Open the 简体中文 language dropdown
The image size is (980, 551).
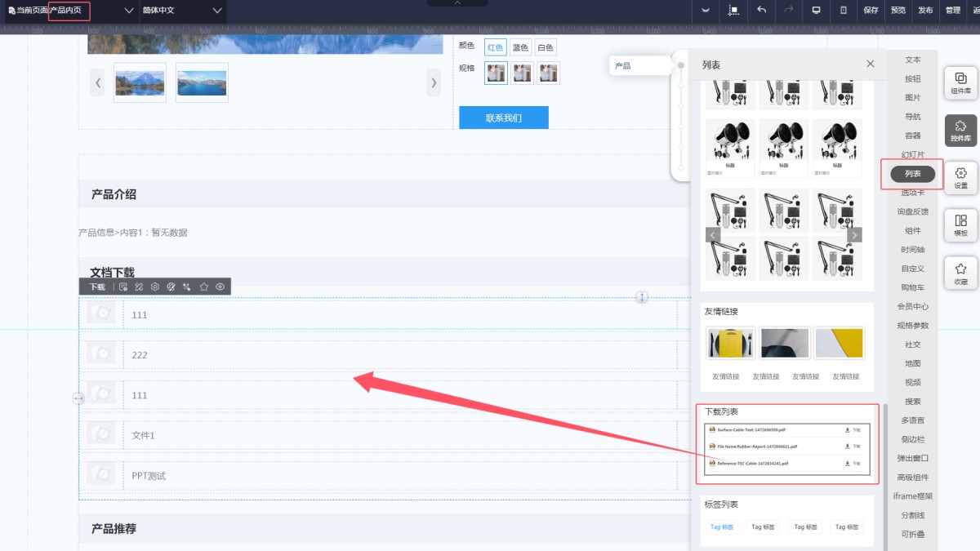pyautogui.click(x=216, y=11)
